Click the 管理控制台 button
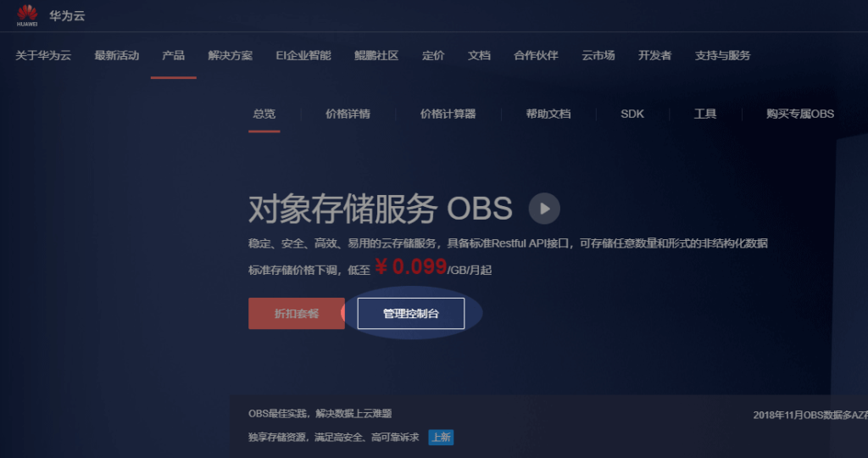868x458 pixels. [x=411, y=313]
